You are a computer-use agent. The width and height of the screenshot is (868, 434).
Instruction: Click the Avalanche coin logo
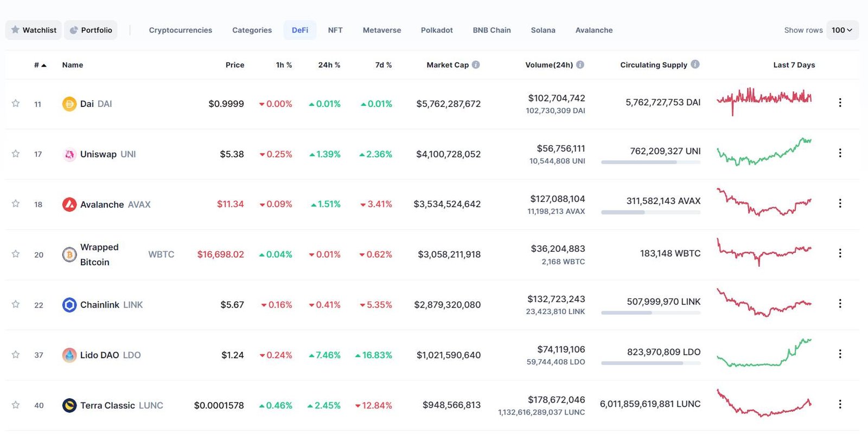tap(69, 205)
